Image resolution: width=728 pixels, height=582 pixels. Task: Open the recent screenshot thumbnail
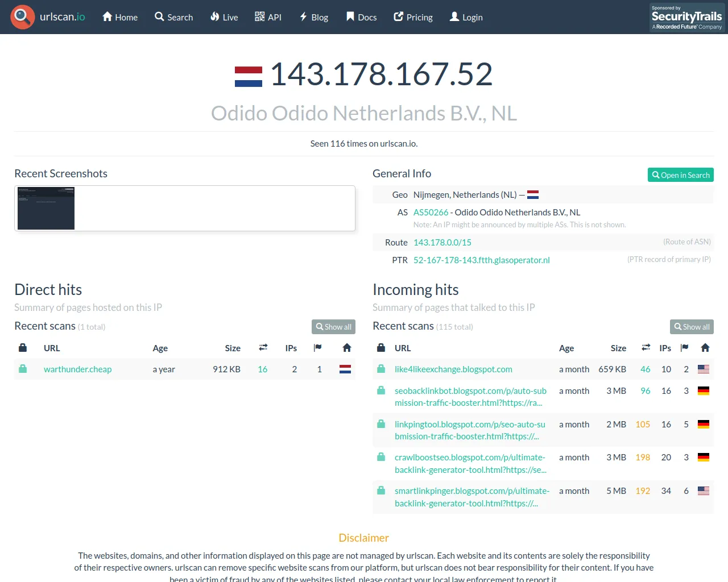46,208
